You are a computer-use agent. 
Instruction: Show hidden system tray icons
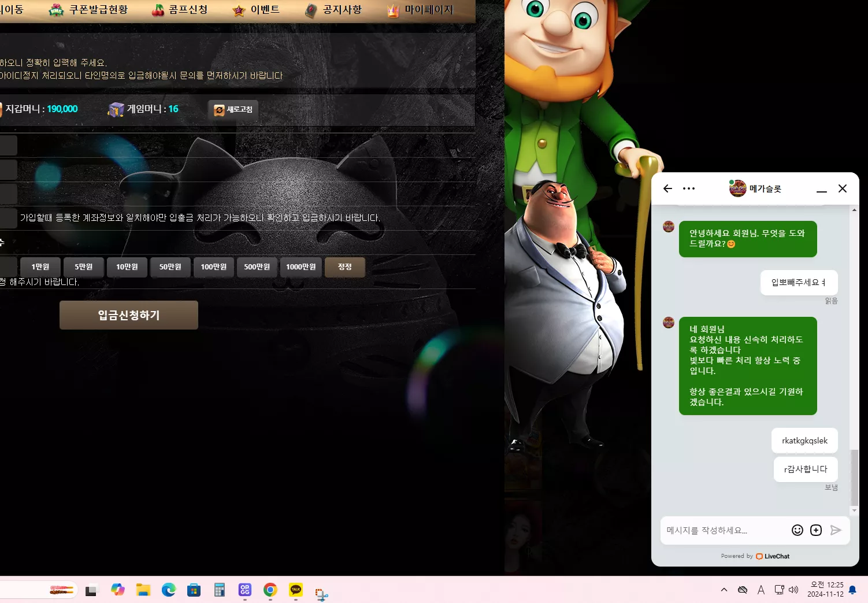pos(724,590)
